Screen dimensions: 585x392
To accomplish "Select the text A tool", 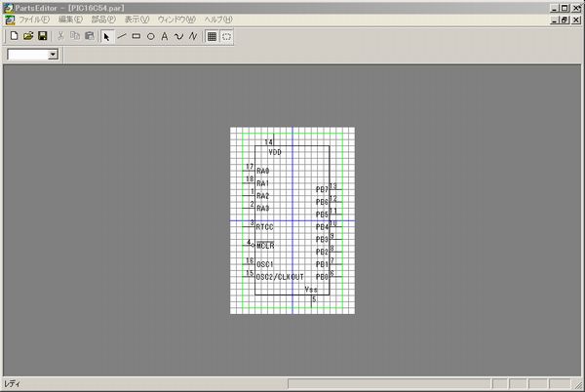I will (165, 36).
